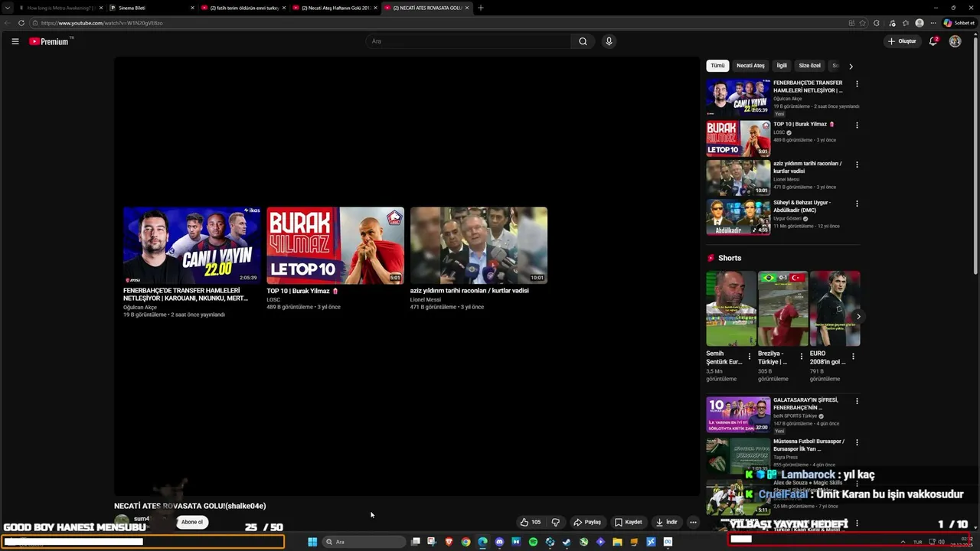Open sidebar TOP 10 Burak Yılmaz thumbnail

pos(738,138)
